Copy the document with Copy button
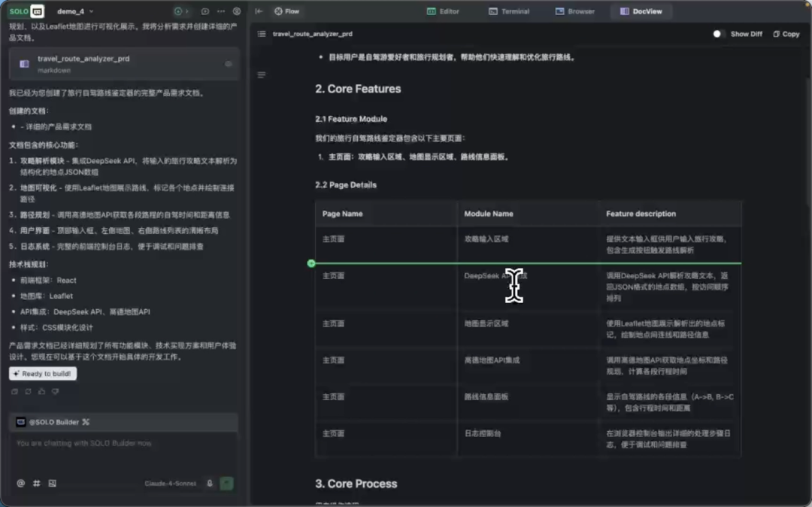 tap(786, 34)
